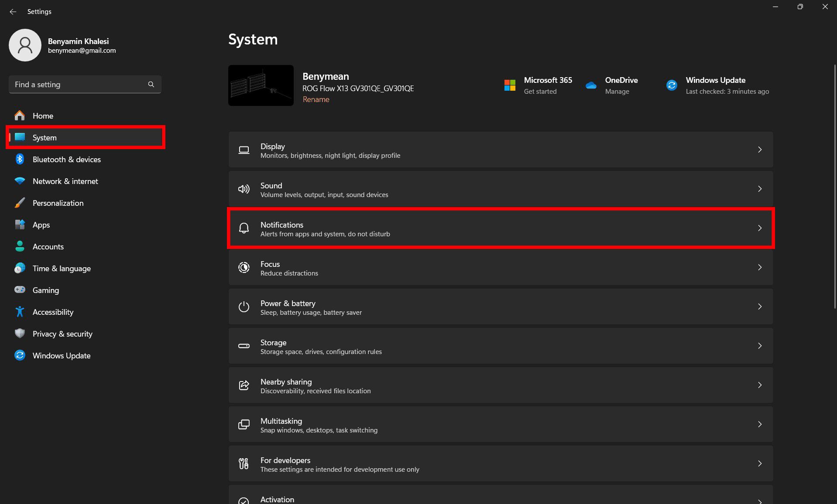Viewport: 837px width, 504px height.
Task: Select the Bluetooth & devices sidebar icon
Action: [x=20, y=159]
